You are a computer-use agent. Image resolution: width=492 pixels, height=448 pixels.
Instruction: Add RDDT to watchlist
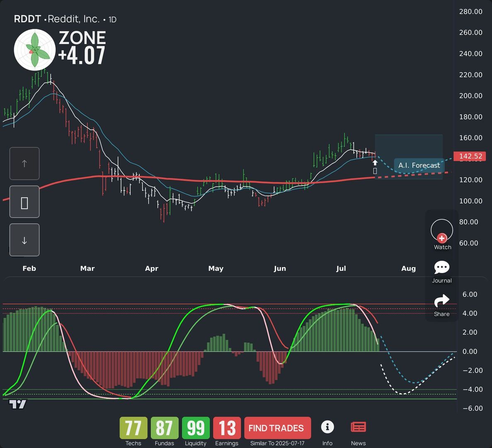click(x=442, y=234)
